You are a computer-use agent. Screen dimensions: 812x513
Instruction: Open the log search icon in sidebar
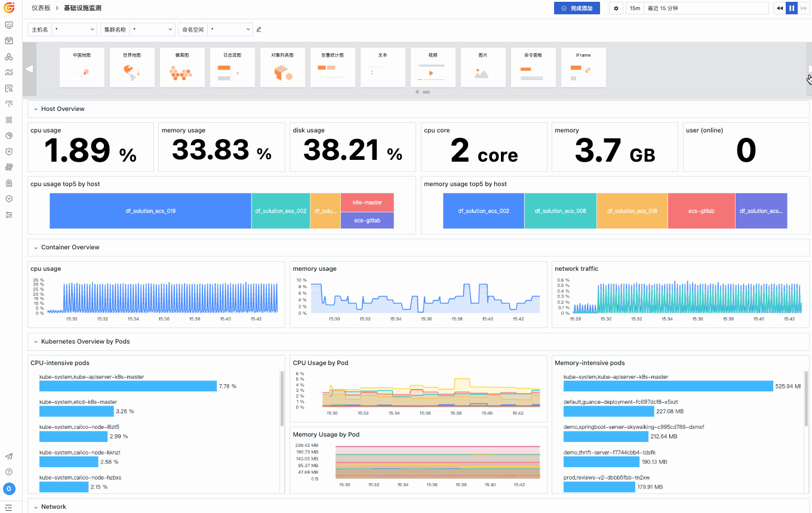point(9,88)
